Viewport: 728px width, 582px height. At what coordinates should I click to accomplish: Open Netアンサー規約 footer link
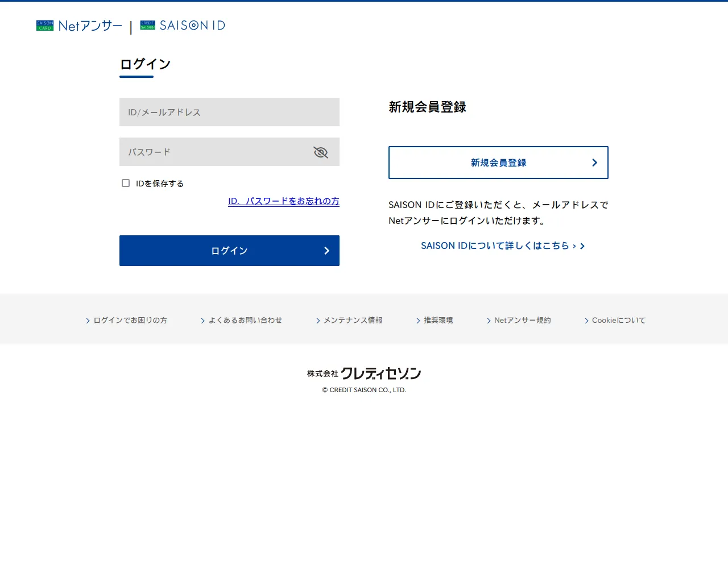pos(519,321)
